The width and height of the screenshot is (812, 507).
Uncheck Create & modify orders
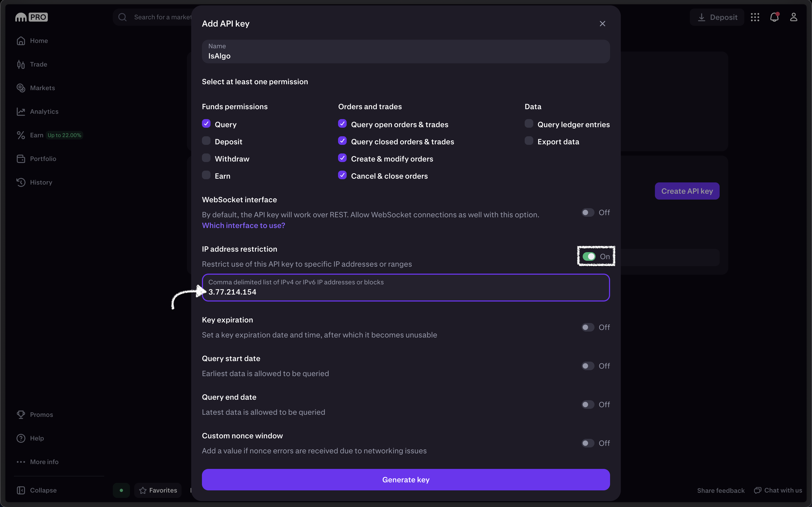(x=342, y=158)
